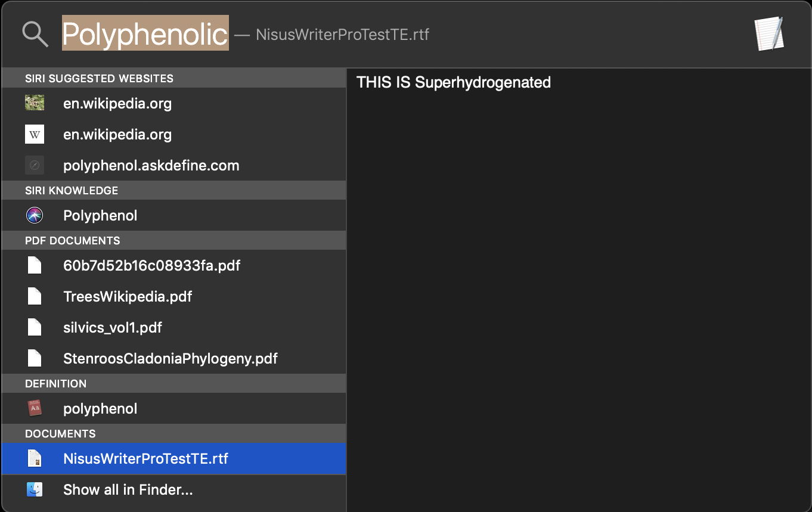The width and height of the screenshot is (812, 512).
Task: Click Show all in Finder
Action: tap(128, 490)
